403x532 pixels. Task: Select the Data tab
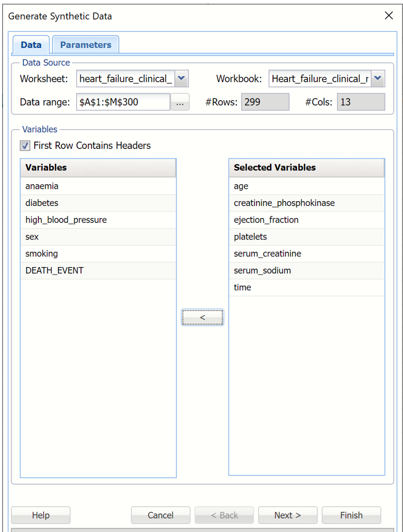(x=31, y=45)
